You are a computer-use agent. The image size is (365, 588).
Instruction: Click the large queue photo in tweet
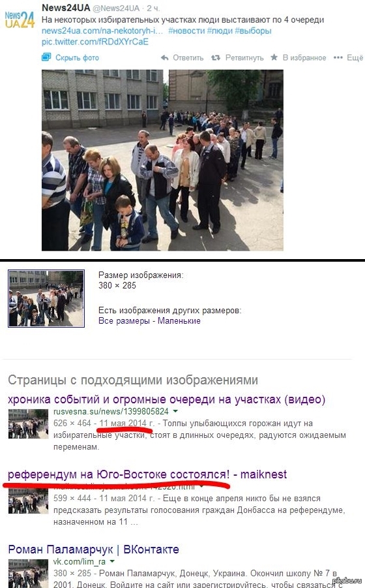pyautogui.click(x=162, y=160)
